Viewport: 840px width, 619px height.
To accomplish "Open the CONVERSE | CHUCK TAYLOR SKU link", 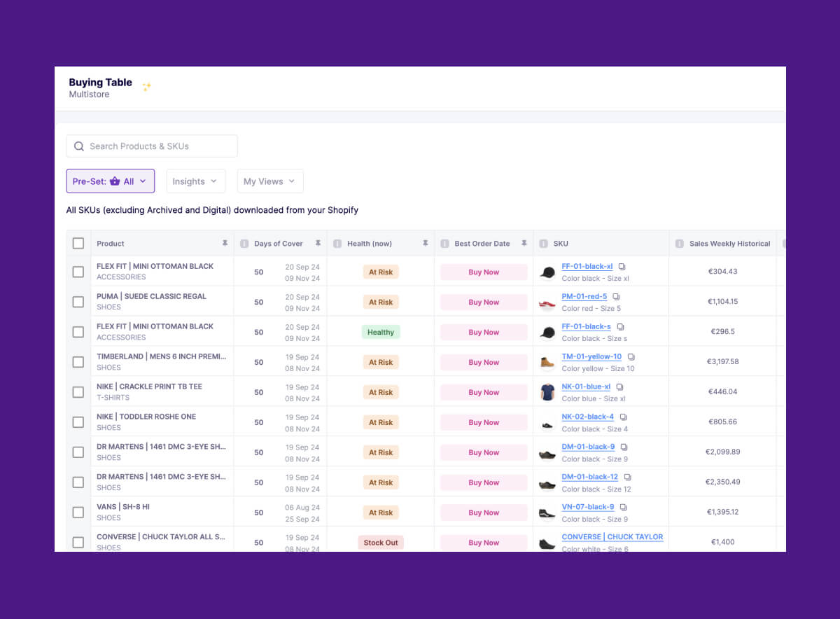I will (x=612, y=537).
